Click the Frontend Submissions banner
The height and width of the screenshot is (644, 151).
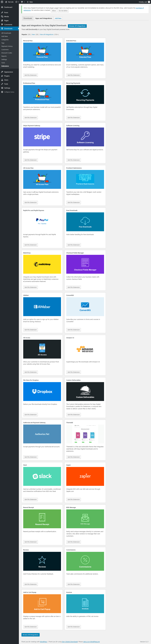[85, 179]
